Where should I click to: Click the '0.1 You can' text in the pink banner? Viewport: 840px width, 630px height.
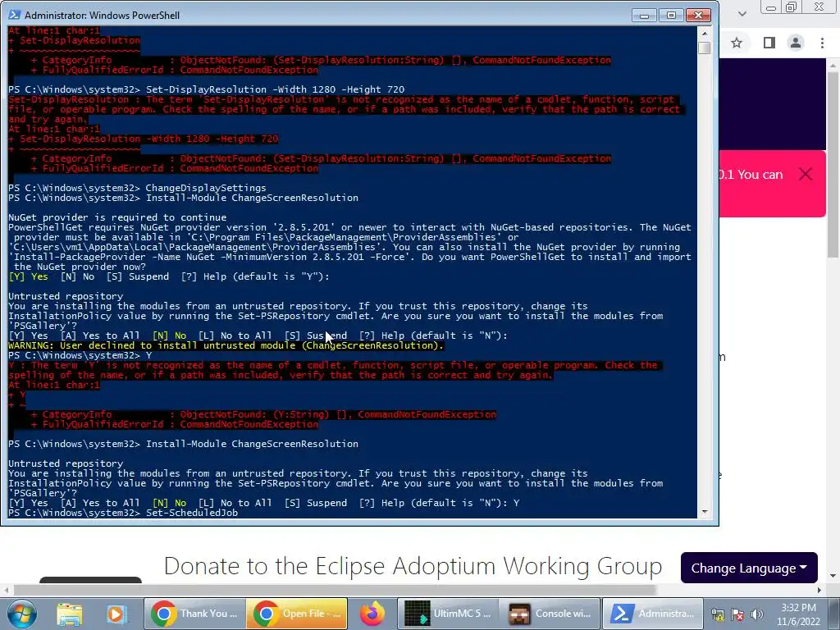point(751,175)
